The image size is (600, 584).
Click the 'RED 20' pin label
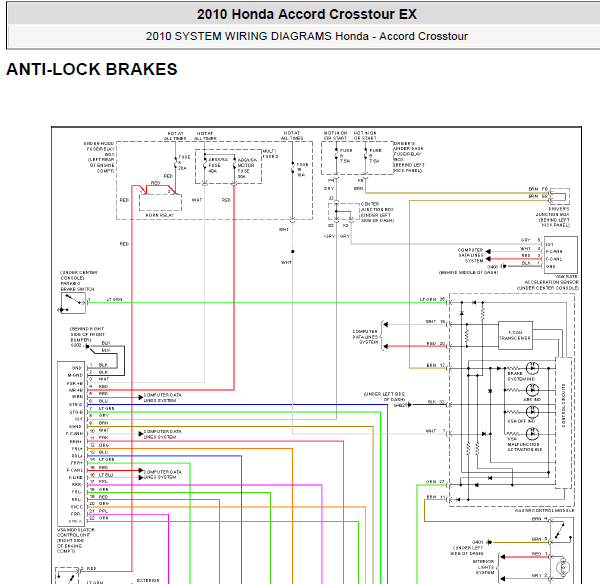pos(436,343)
